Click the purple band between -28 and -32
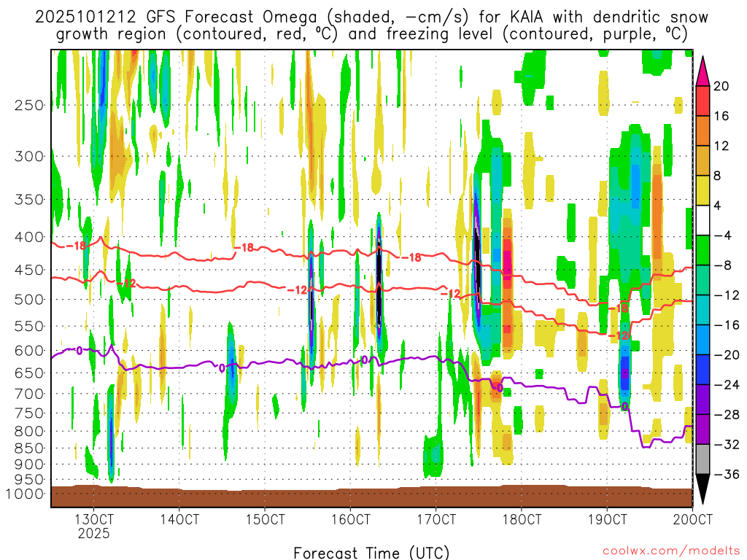747x560 pixels. click(703, 429)
